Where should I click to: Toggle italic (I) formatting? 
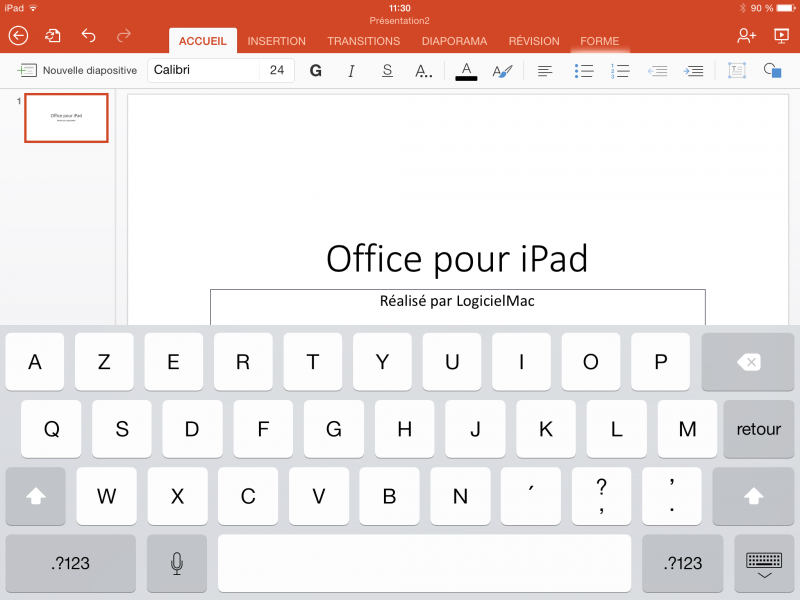click(351, 70)
